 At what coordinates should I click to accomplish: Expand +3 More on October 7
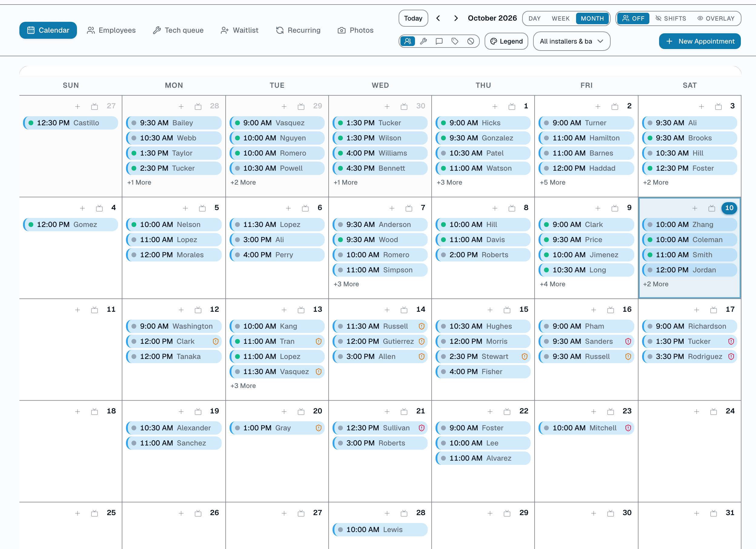tap(346, 284)
